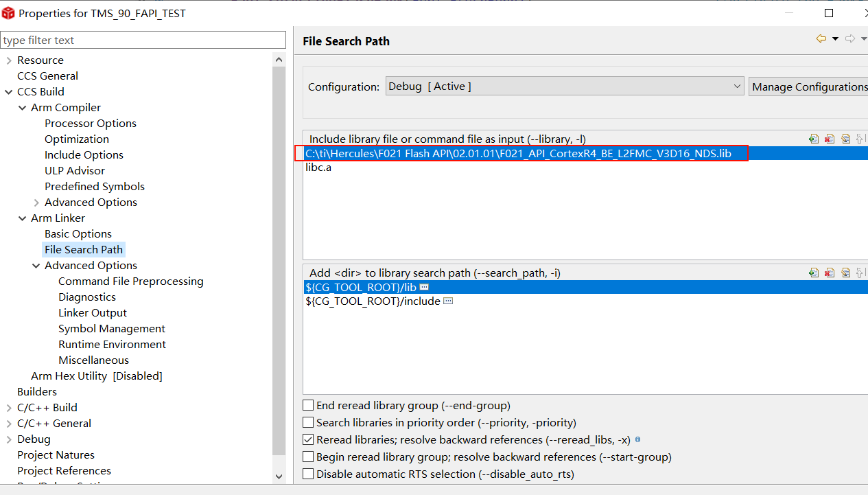Image resolution: width=868 pixels, height=495 pixels.
Task: Collapse the Arm Linker tree node
Action: (x=23, y=218)
